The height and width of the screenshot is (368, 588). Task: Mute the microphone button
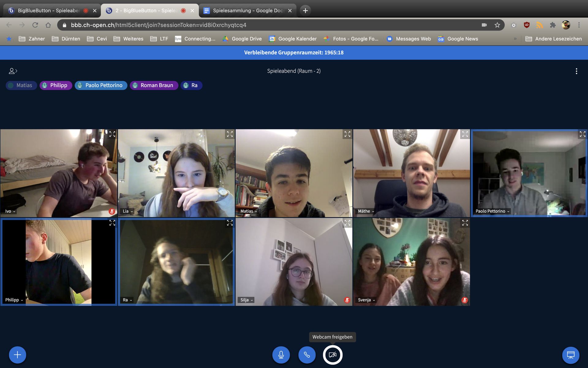tap(281, 355)
